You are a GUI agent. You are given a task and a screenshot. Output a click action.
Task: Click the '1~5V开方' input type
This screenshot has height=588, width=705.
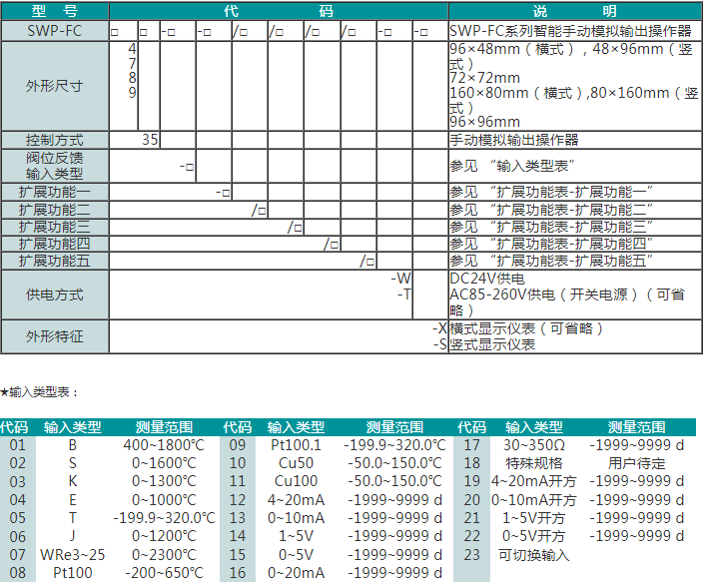533,518
